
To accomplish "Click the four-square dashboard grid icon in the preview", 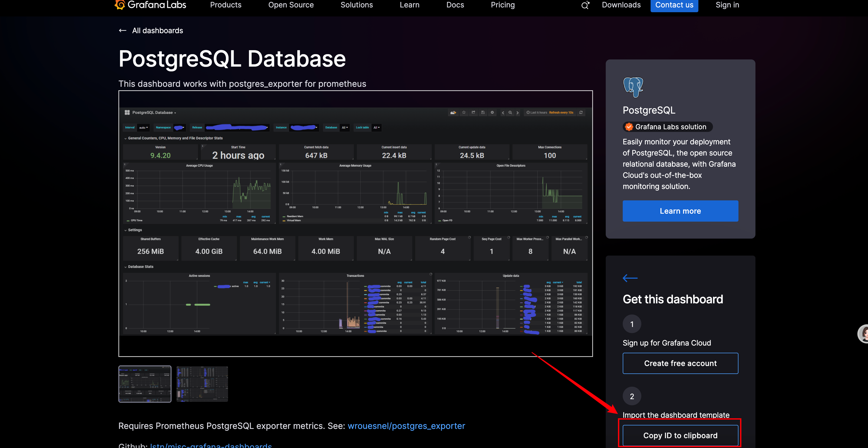I will coord(127,113).
